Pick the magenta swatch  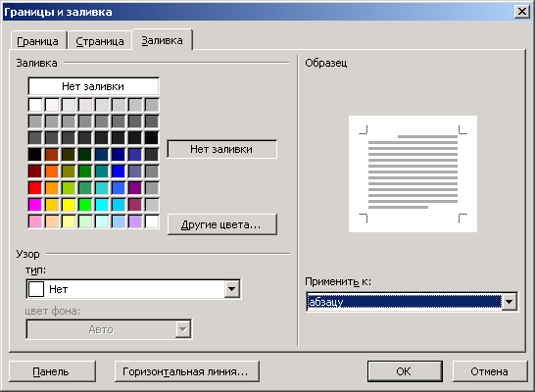[x=35, y=205]
